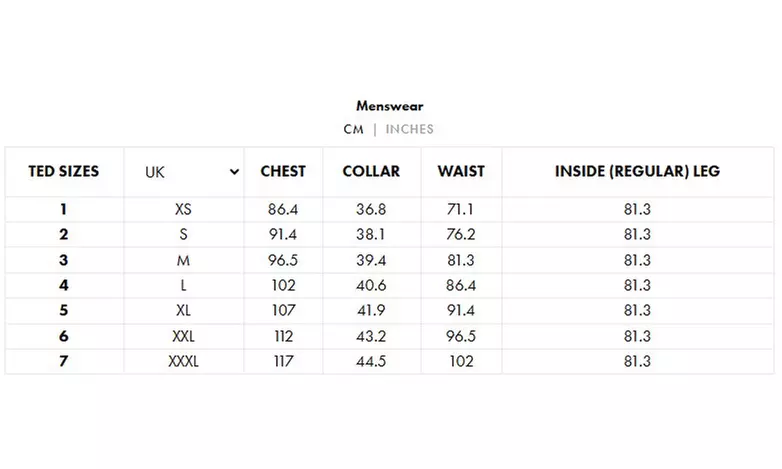
Task: Click chest value 86.4
Action: coord(283,209)
